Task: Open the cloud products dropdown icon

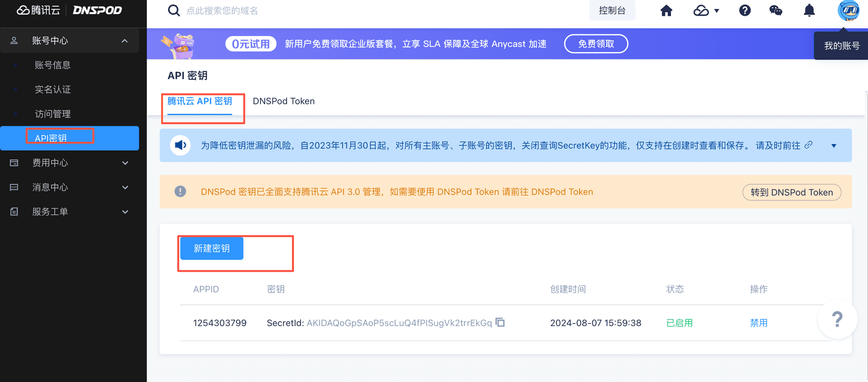Action: pos(706,10)
